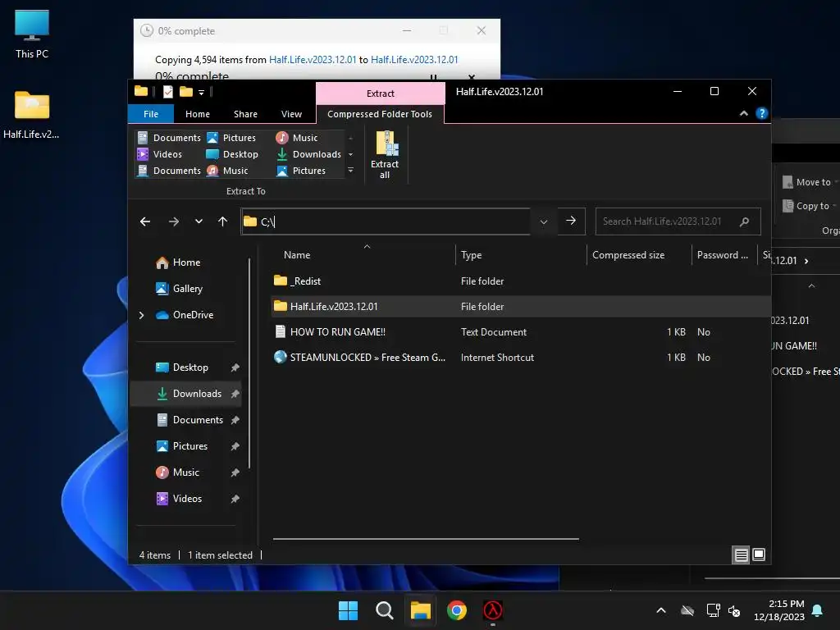This screenshot has height=630, width=840.
Task: Click the Go to arrow beside the address bar
Action: click(571, 221)
